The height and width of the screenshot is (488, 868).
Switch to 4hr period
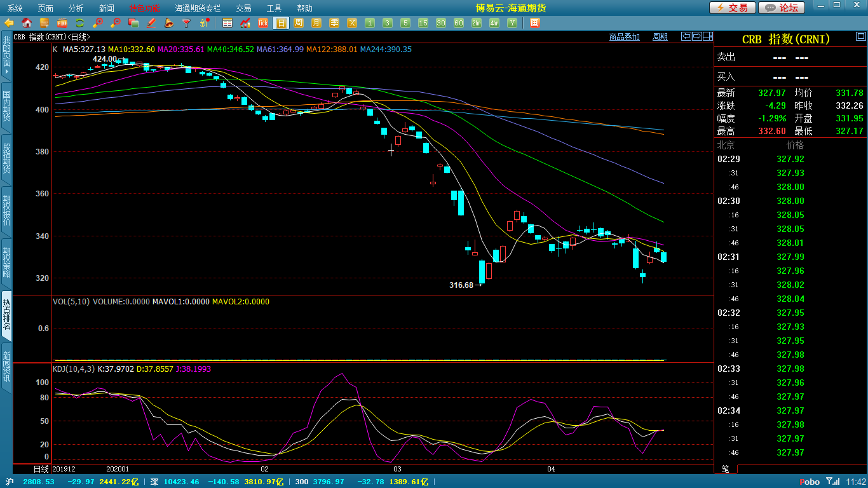pyautogui.click(x=494, y=23)
